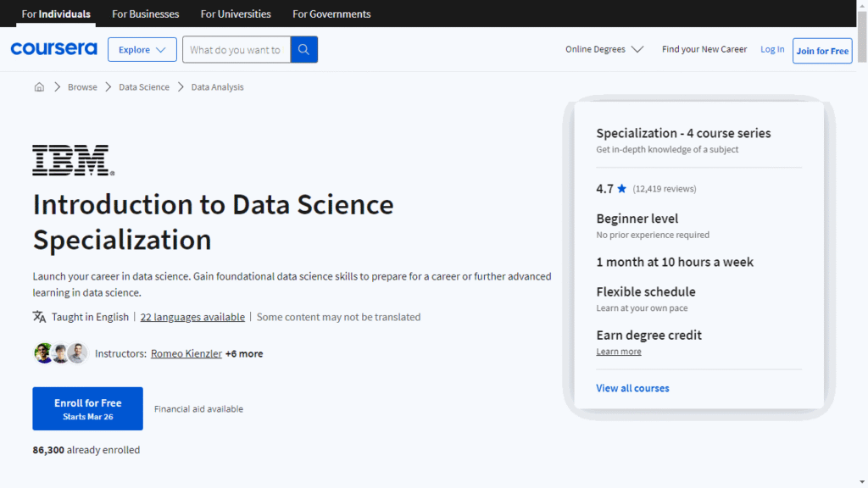Open Data Science breadcrumb link
The height and width of the screenshot is (488, 868).
144,87
